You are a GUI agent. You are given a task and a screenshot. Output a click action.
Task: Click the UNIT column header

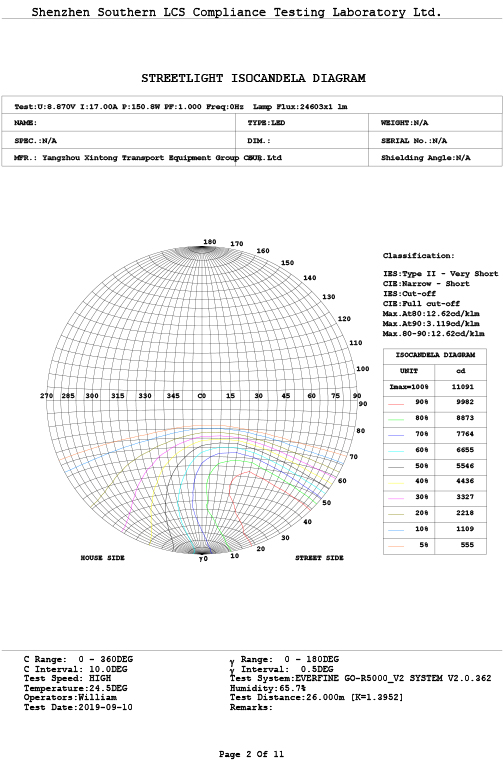409,371
